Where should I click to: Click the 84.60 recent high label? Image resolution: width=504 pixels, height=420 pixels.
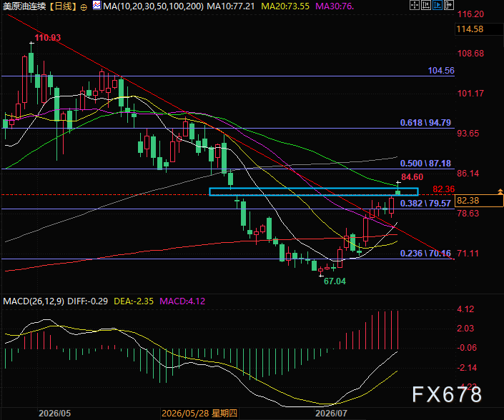412,177
